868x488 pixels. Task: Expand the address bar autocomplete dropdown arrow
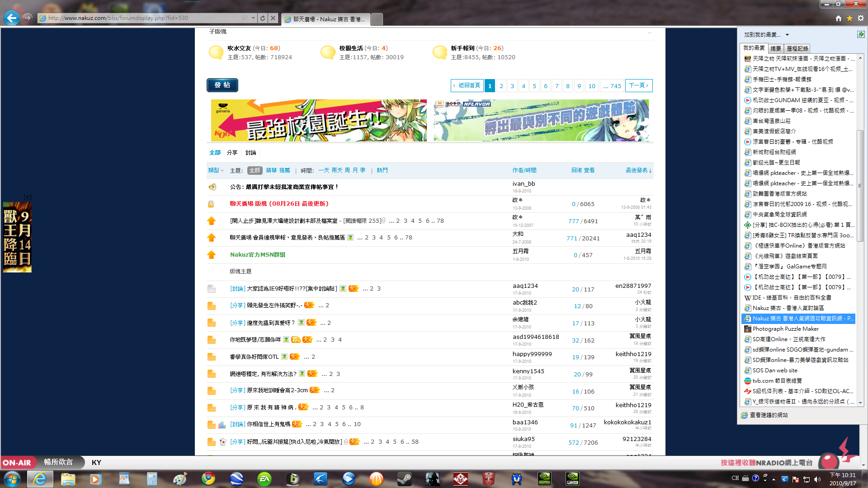(x=254, y=18)
